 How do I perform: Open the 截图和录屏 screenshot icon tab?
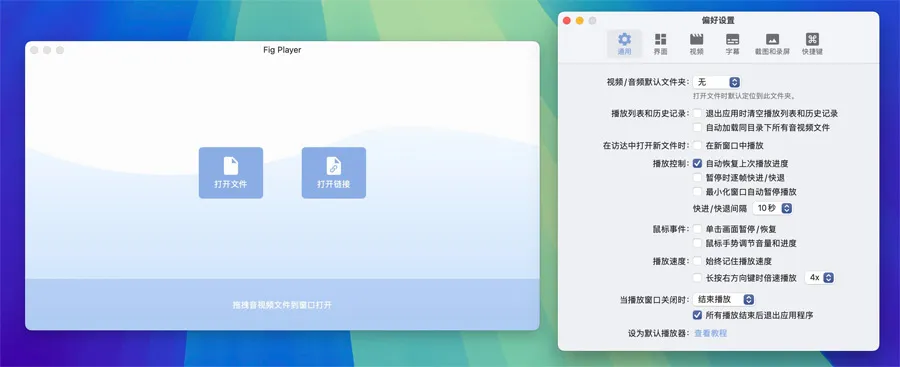click(x=773, y=44)
